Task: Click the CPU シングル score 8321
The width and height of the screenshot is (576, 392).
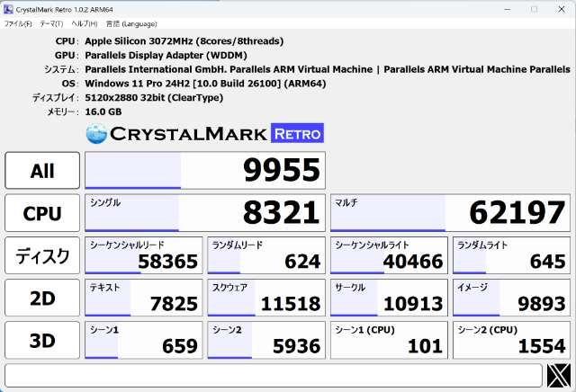Action: pos(204,213)
